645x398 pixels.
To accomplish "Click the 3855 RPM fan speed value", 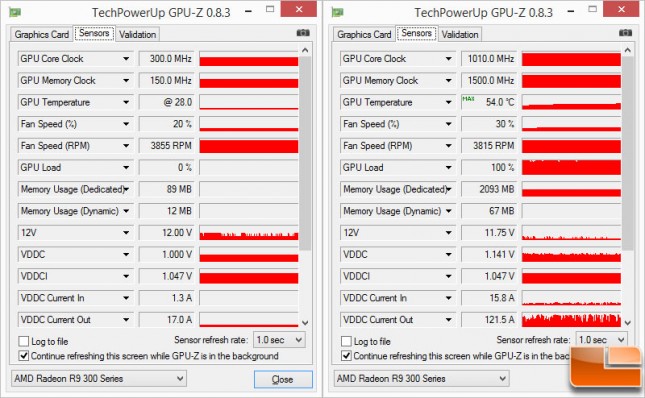I will (167, 146).
